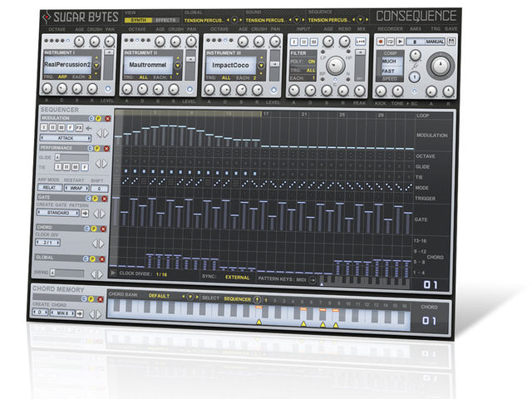Open the Instrument II Maultrommel dropdown
The height and width of the screenshot is (399, 532).
click(x=177, y=65)
